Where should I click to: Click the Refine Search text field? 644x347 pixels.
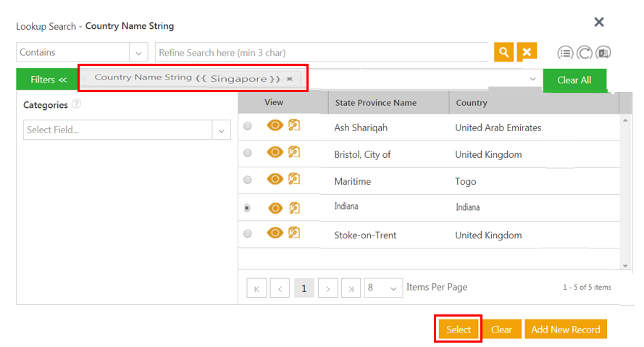coord(322,52)
